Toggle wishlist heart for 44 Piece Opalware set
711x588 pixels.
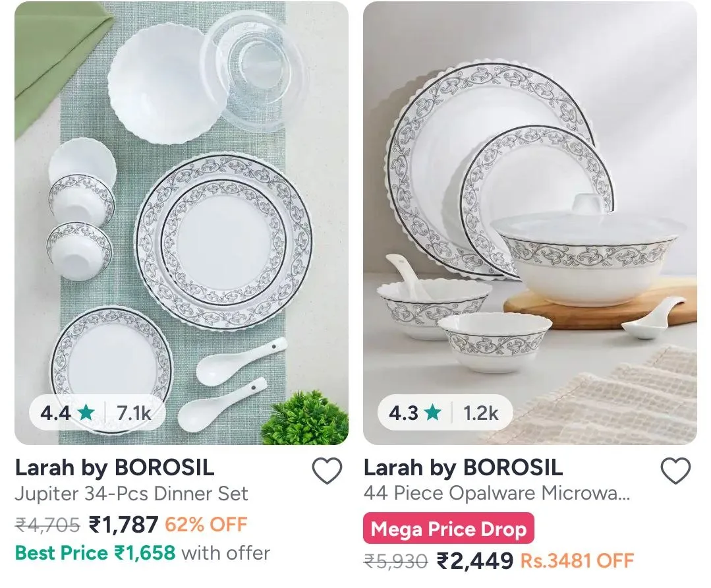675,471
